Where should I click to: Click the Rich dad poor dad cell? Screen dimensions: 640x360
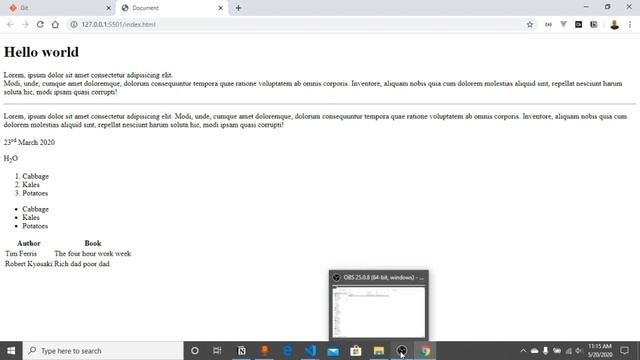point(82,264)
